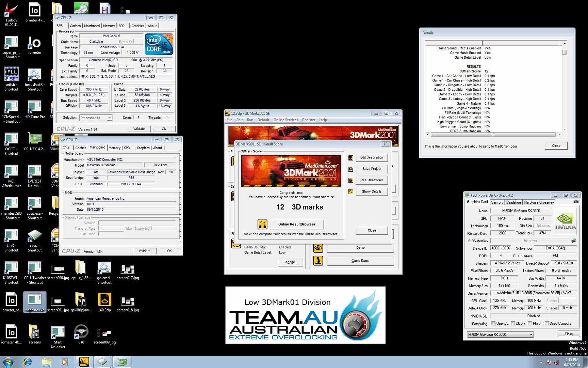Open the MSI Afterburner desktop shortcut
The width and height of the screenshot is (588, 368).
[x=11, y=174]
